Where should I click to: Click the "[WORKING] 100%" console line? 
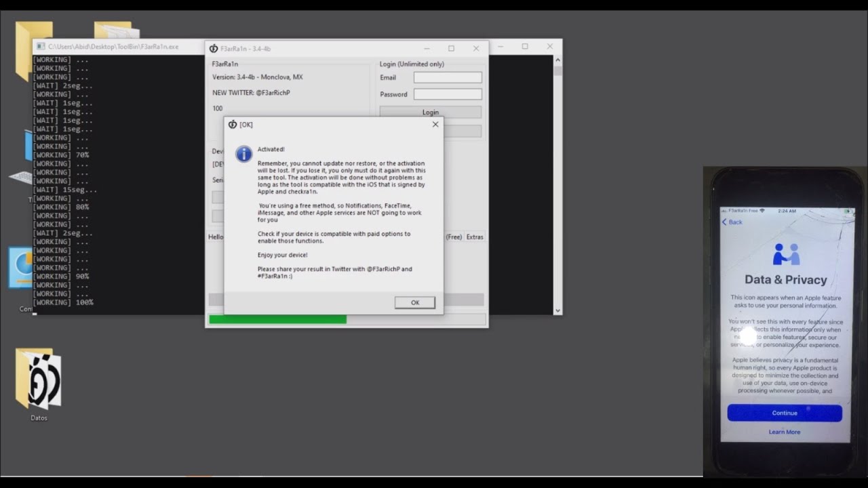pyautogui.click(x=63, y=302)
